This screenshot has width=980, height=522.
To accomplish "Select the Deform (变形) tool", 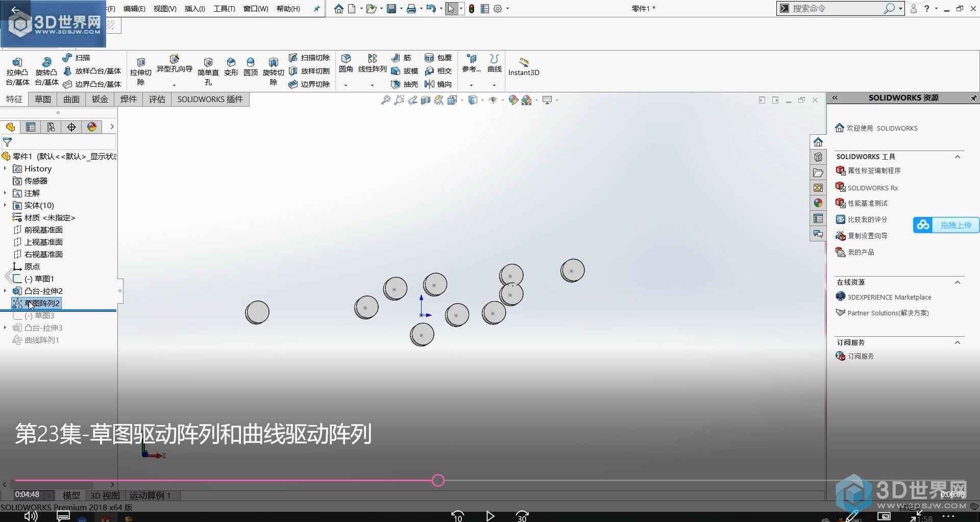I will click(x=231, y=67).
